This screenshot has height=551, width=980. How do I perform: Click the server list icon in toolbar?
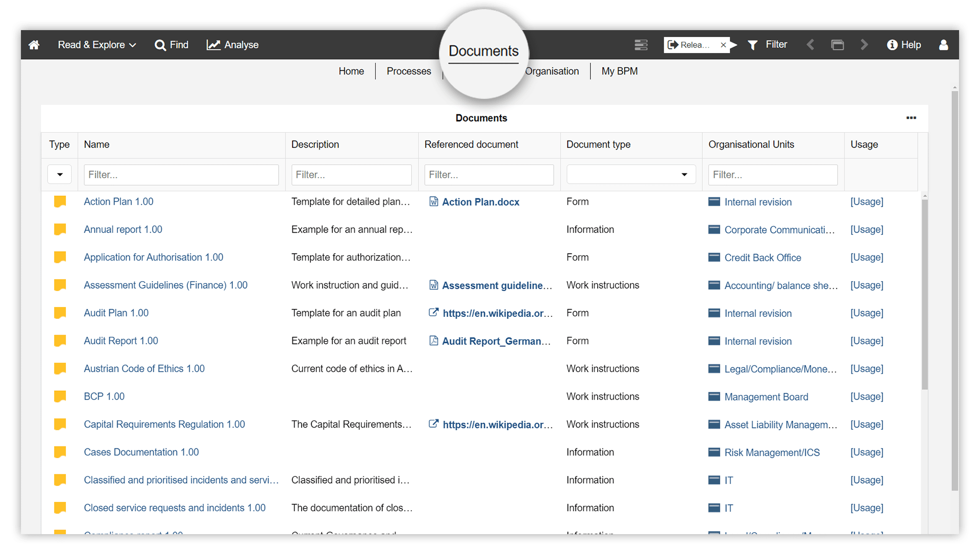641,45
